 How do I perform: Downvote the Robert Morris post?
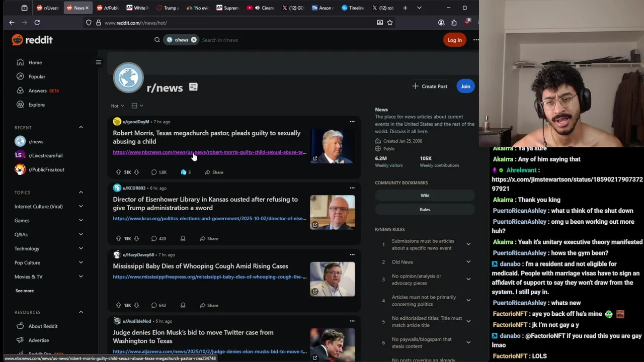[x=136, y=172]
